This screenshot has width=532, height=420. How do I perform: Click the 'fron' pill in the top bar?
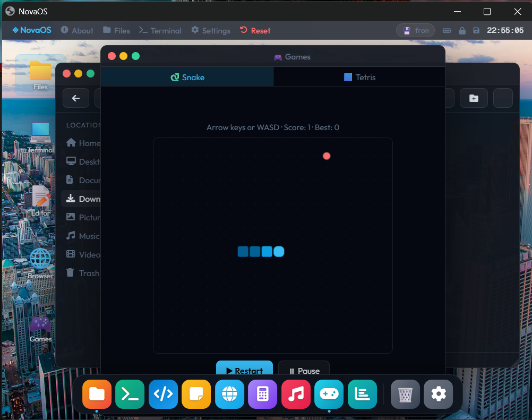pyautogui.click(x=415, y=31)
